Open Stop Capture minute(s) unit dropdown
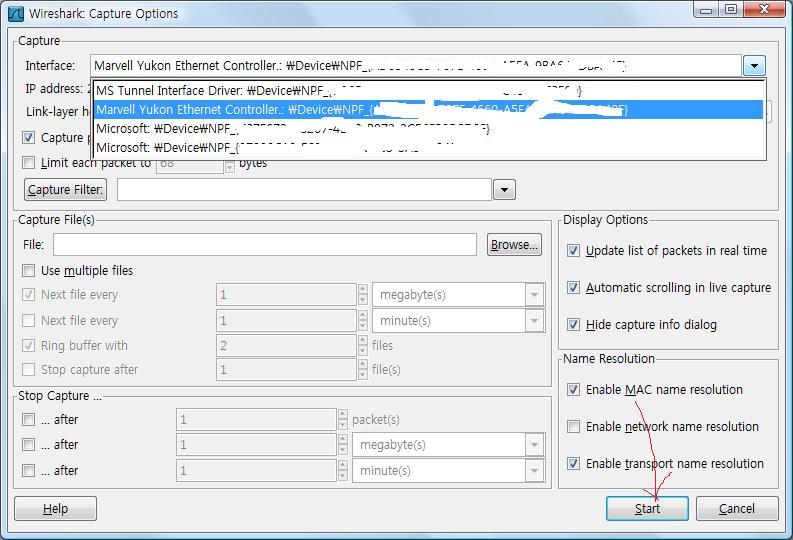793x540 pixels. pos(534,471)
